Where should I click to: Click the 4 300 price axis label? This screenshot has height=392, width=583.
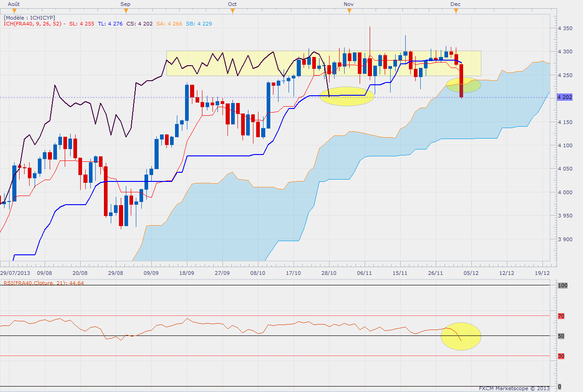tap(565, 52)
